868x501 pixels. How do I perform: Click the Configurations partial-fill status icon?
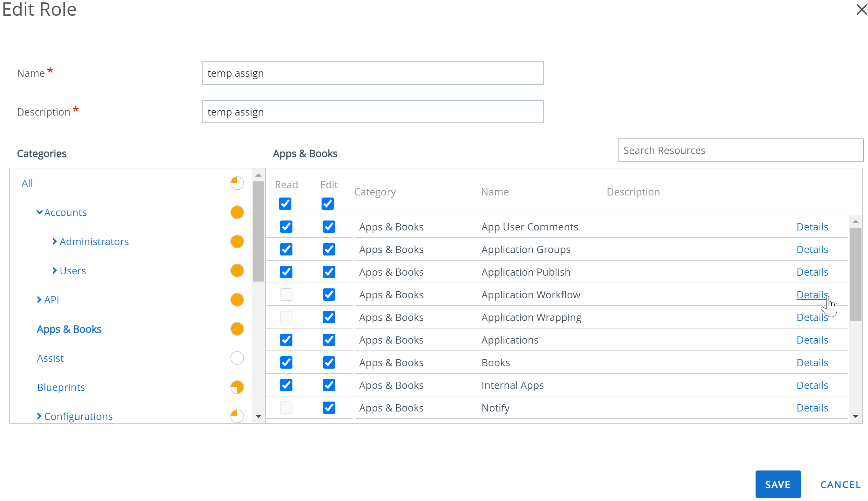point(237,415)
